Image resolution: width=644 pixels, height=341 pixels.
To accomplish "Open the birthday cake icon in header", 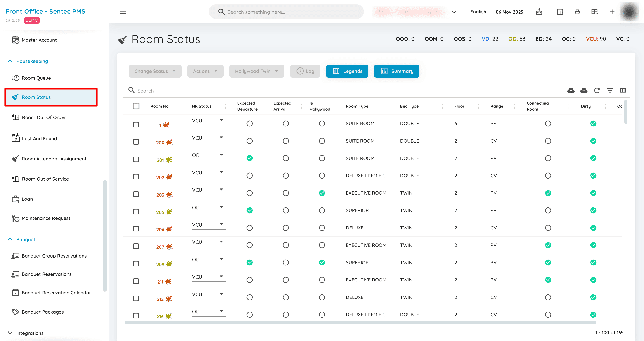I will coord(539,12).
